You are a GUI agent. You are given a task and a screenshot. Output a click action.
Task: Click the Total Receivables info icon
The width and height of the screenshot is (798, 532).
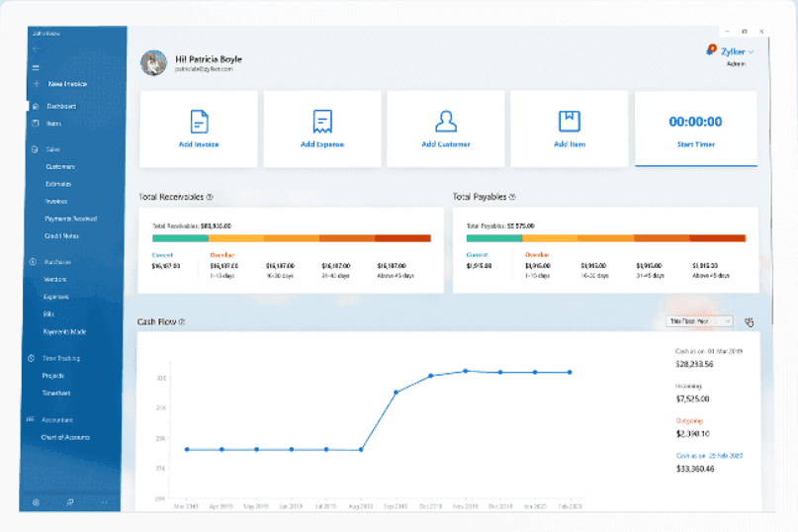point(210,197)
